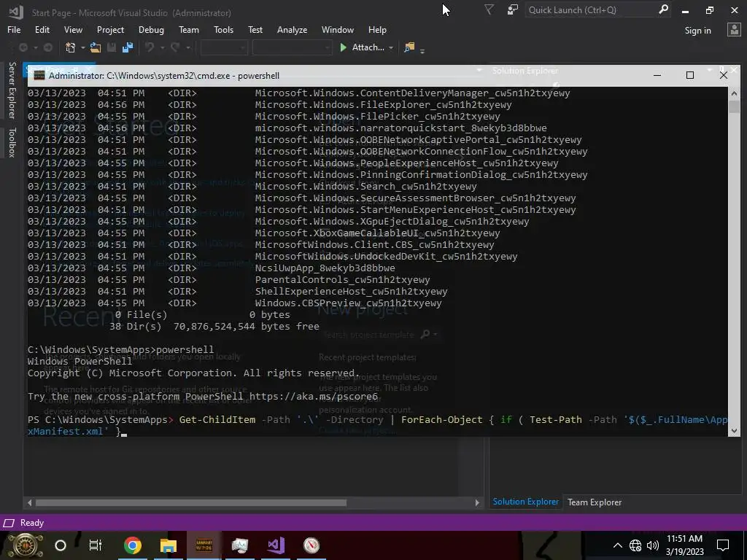
Task: Click the New Project toolbar icon
Action: tap(71, 47)
